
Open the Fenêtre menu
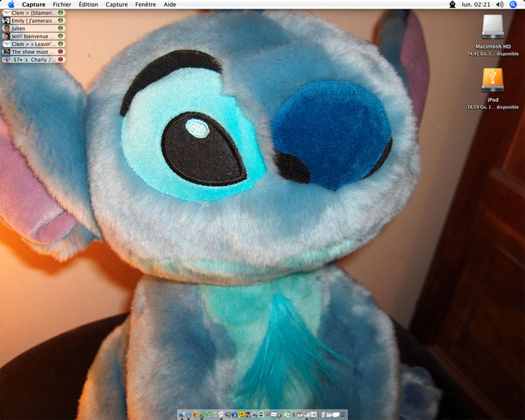(146, 5)
